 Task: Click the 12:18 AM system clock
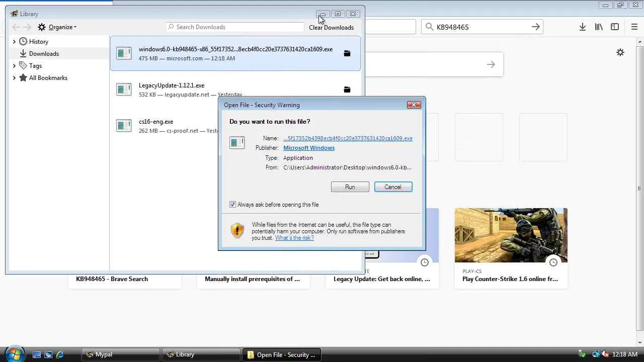(625, 354)
